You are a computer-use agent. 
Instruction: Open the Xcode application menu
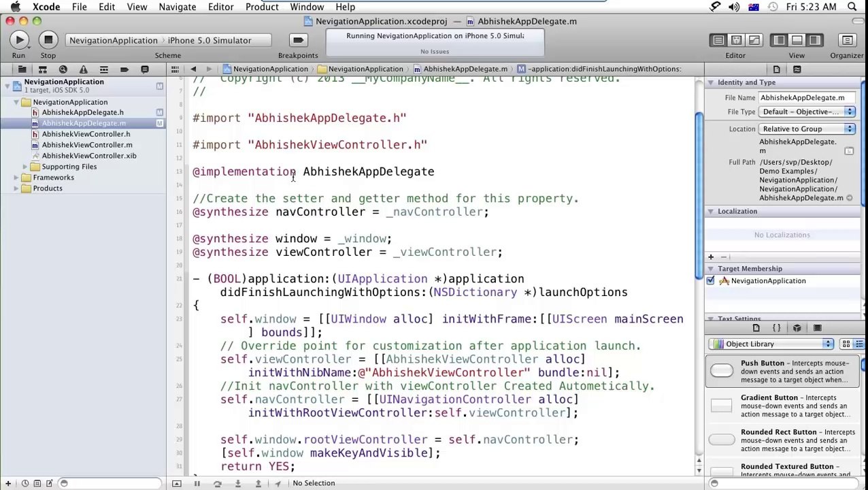[x=46, y=7]
